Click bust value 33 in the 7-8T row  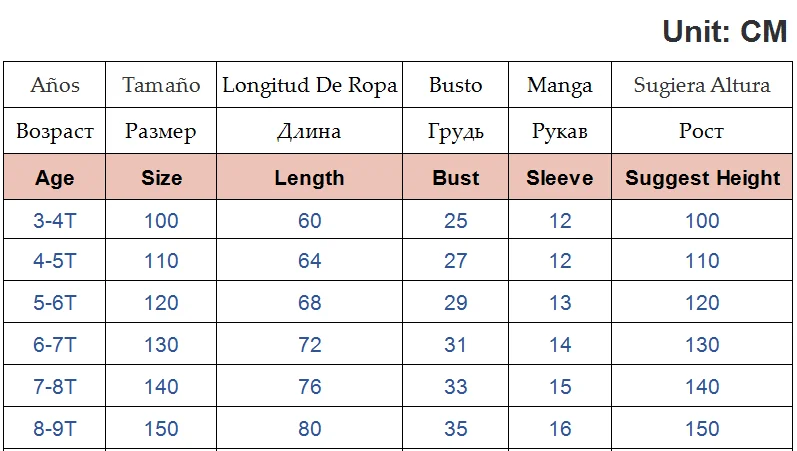coord(456,387)
